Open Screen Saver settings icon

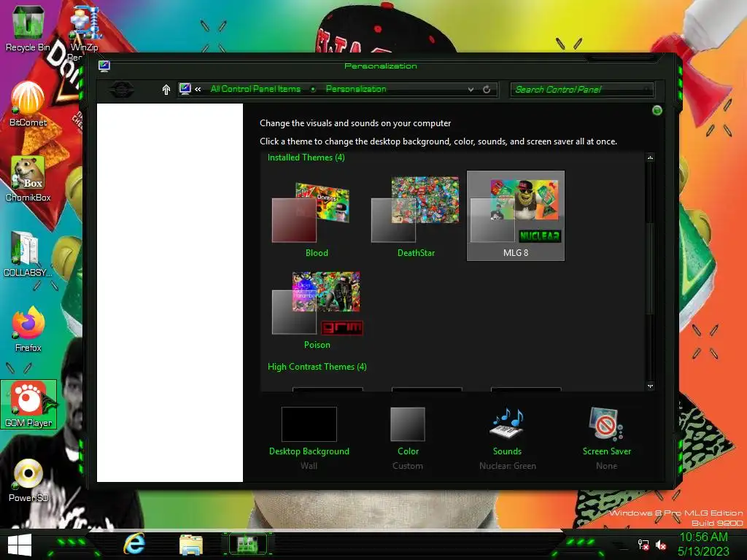[x=606, y=424]
